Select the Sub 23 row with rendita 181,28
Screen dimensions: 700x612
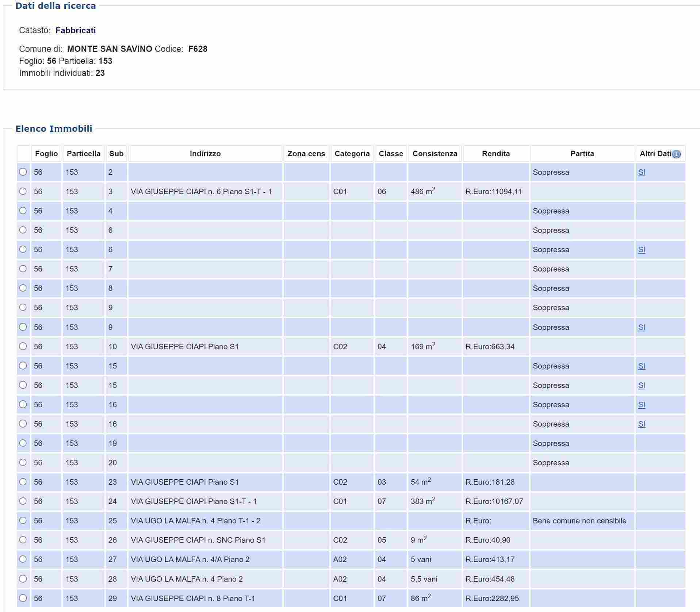tap(23, 482)
